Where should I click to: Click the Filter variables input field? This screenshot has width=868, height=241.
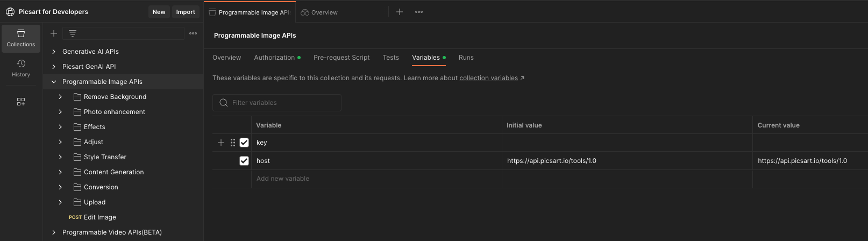277,103
